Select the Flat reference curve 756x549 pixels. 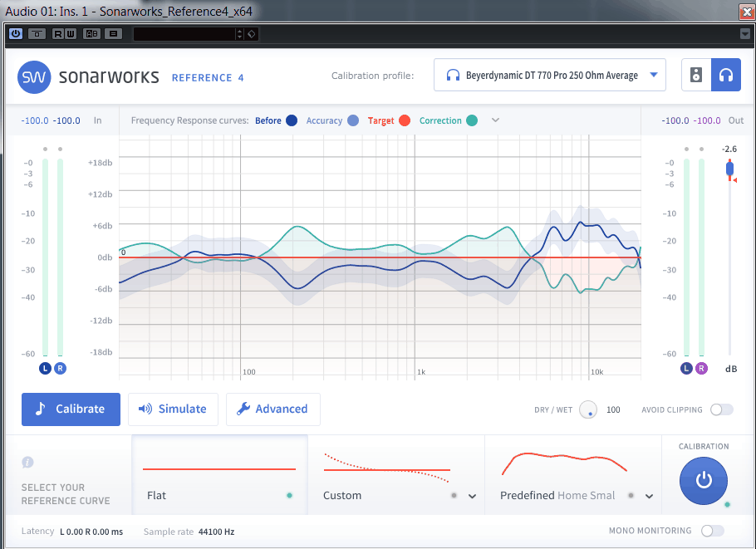point(220,475)
